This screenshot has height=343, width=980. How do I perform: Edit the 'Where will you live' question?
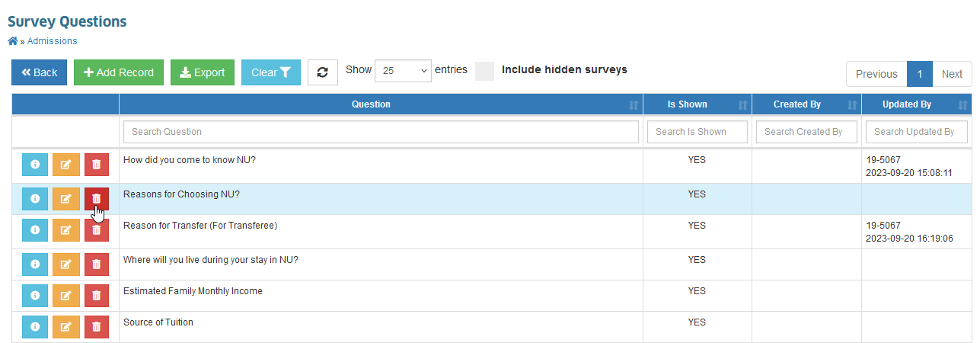tap(66, 264)
